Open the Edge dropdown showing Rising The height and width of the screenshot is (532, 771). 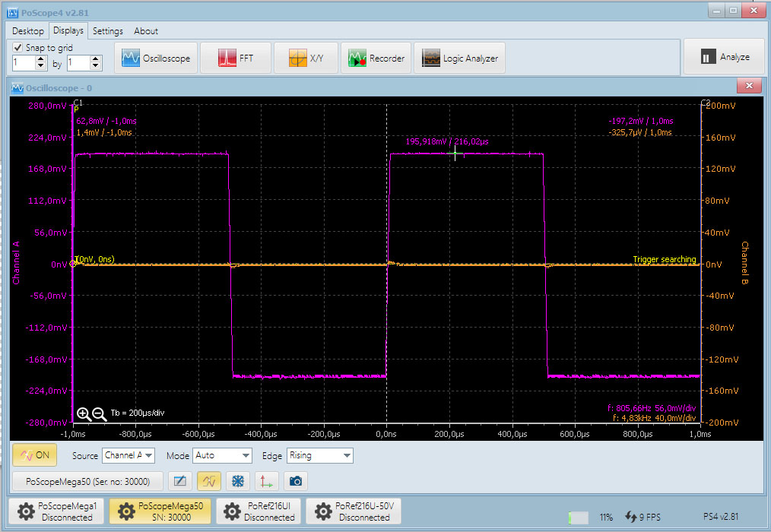[319, 455]
